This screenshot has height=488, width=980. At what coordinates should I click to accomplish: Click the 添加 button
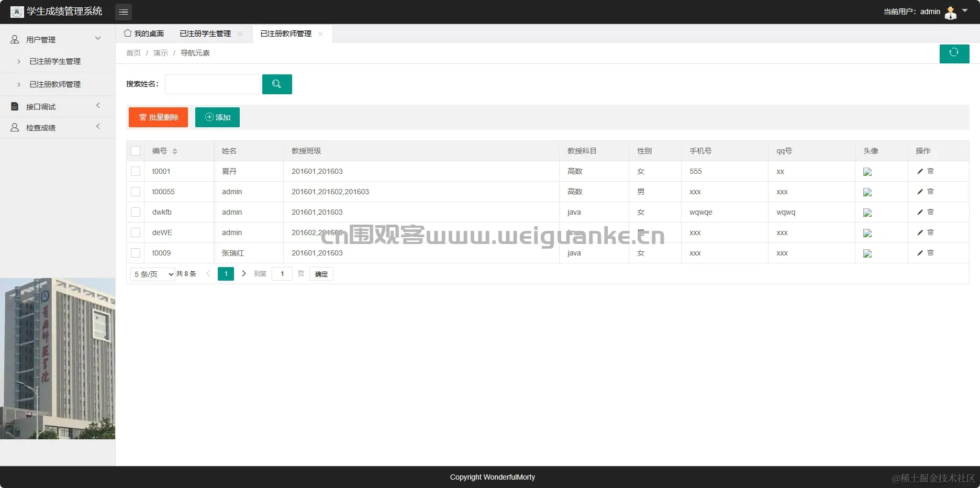click(217, 117)
